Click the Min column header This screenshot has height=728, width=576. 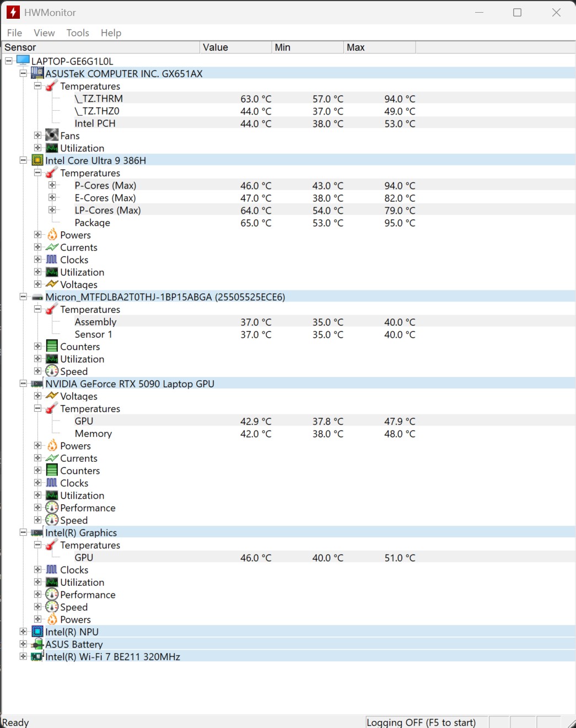pyautogui.click(x=308, y=47)
